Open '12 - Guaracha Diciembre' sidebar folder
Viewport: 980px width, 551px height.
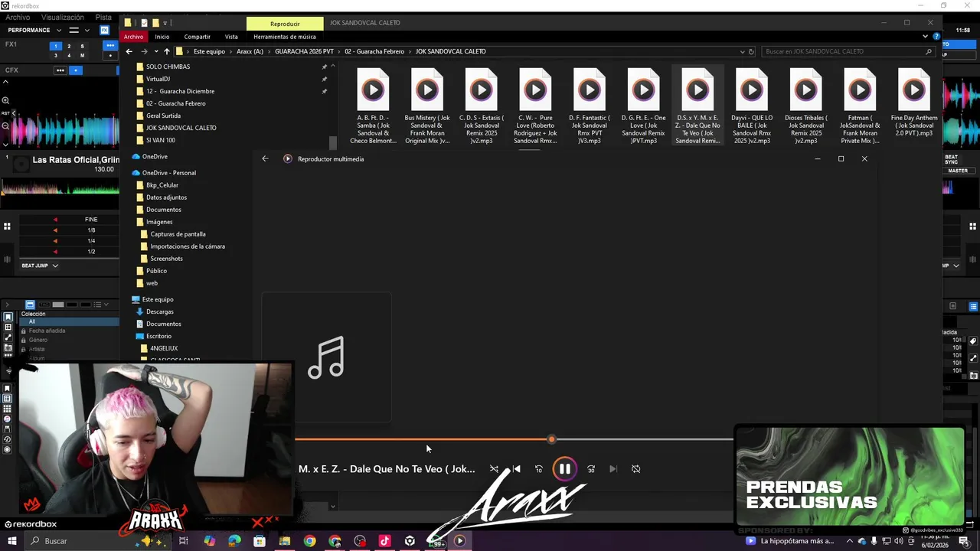[180, 91]
